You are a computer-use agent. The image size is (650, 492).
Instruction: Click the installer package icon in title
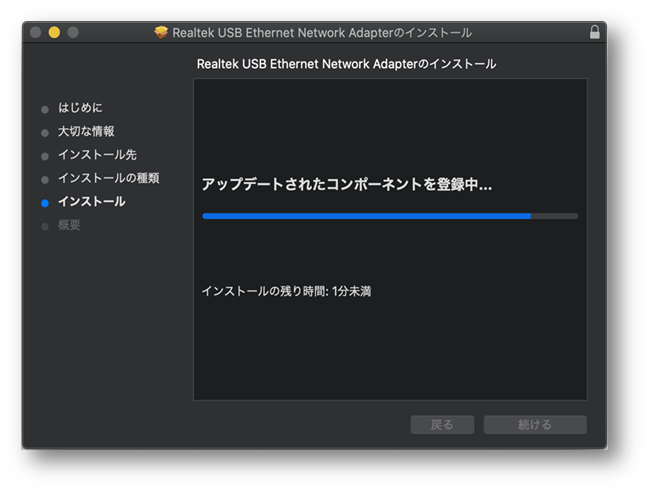(x=161, y=32)
